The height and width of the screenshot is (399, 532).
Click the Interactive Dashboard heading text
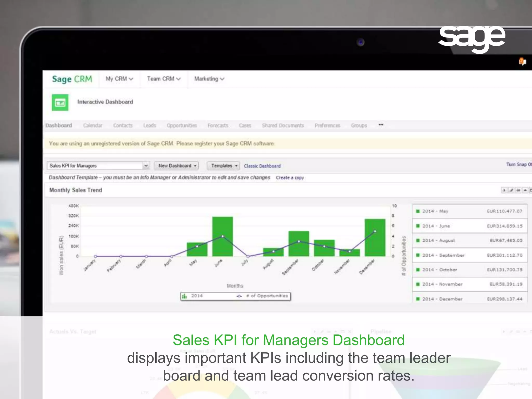pos(105,102)
